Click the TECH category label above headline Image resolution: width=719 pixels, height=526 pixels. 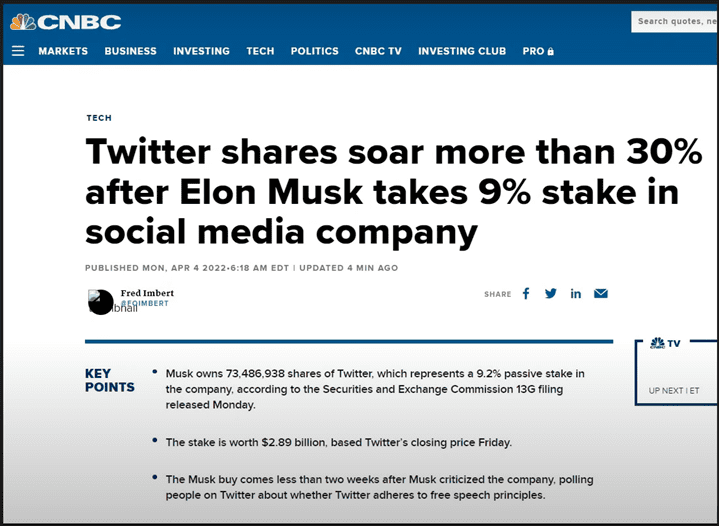(99, 118)
